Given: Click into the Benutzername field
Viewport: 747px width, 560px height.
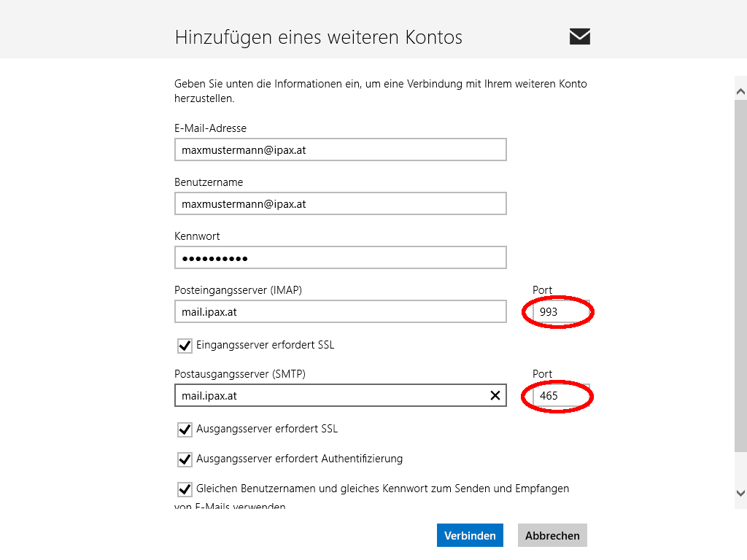Looking at the screenshot, I should (340, 204).
